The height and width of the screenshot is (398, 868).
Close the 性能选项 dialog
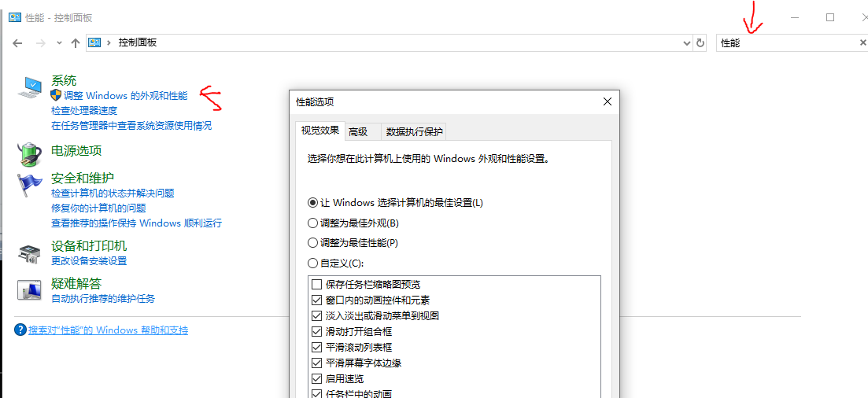tap(607, 101)
